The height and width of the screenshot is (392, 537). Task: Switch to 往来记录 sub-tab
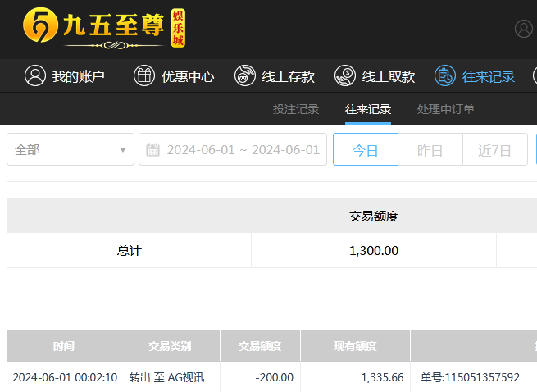point(368,109)
